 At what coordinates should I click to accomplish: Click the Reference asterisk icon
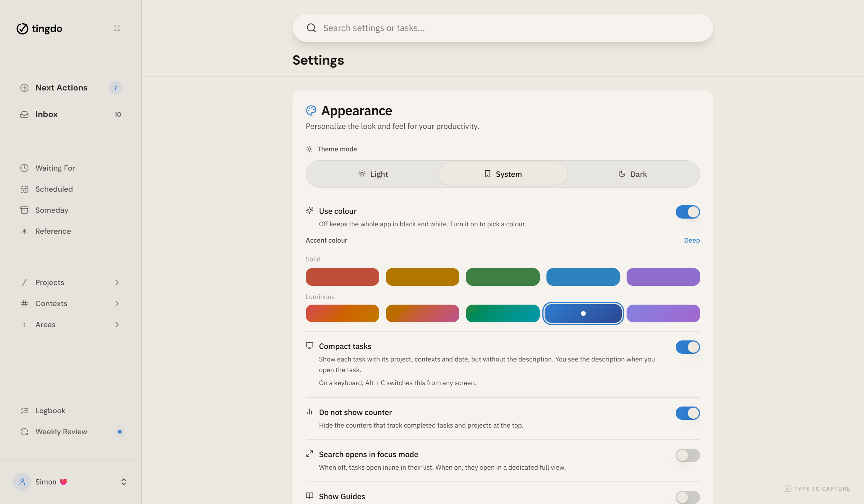24,231
